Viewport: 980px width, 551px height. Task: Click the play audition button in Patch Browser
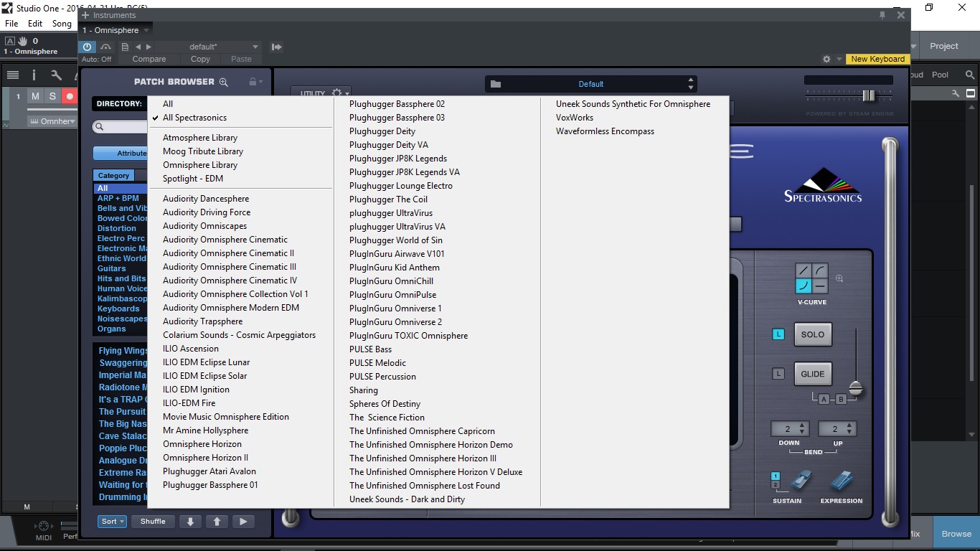(x=243, y=522)
